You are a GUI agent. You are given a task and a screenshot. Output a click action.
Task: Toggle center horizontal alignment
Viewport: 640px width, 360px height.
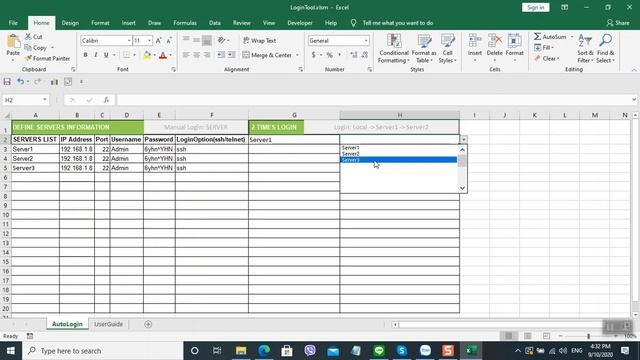pyautogui.click(x=196, y=55)
